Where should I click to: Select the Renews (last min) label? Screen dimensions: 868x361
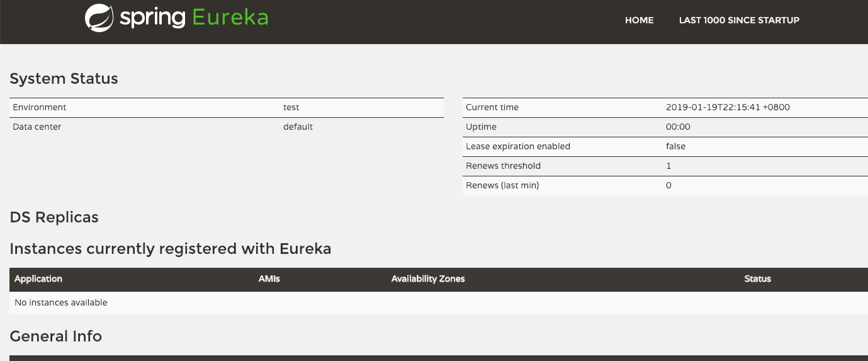click(x=502, y=185)
